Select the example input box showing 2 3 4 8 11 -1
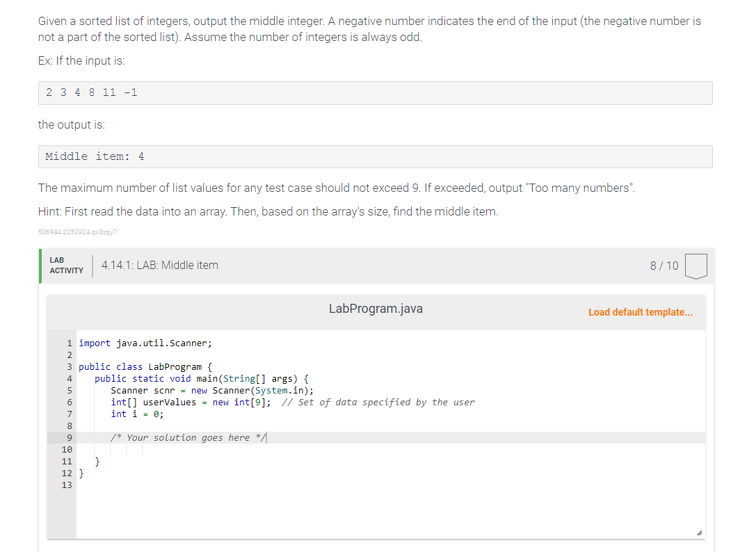The height and width of the screenshot is (552, 756). (91, 92)
